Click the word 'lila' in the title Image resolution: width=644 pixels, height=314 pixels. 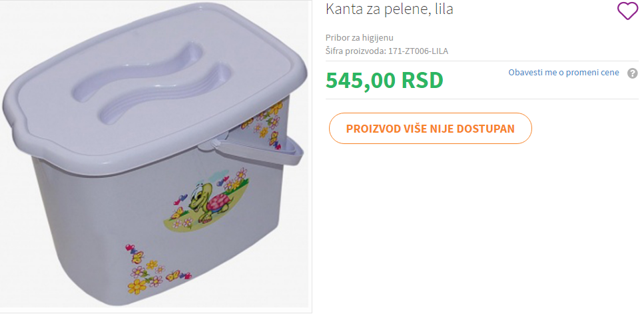pyautogui.click(x=444, y=9)
